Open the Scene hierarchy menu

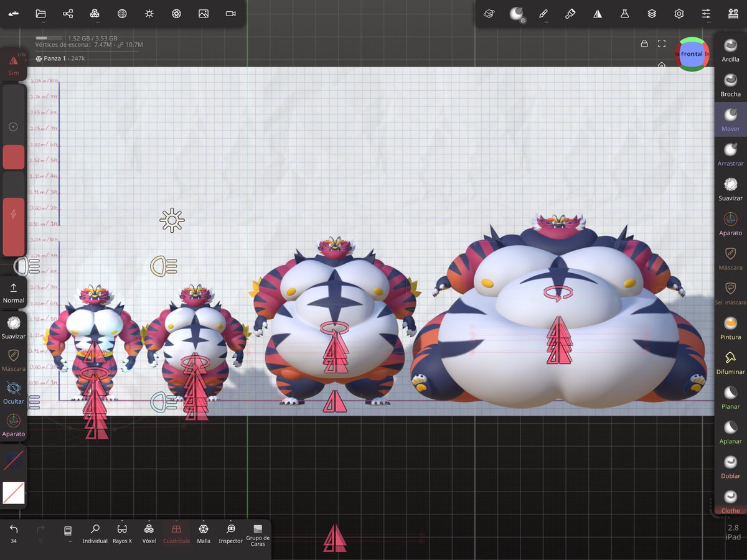click(x=68, y=14)
